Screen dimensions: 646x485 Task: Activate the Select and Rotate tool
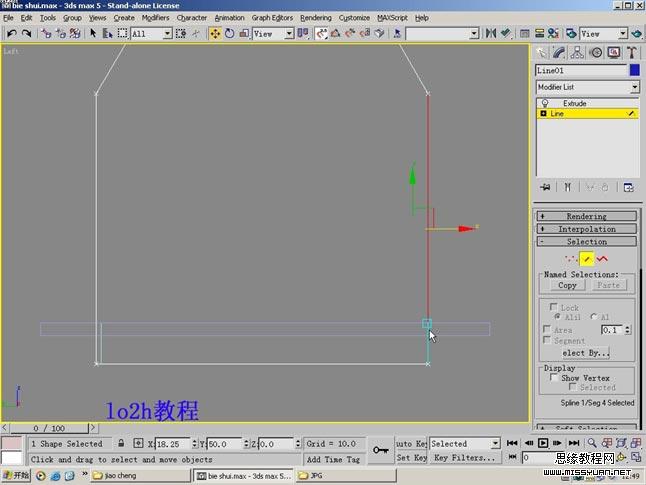point(229,33)
